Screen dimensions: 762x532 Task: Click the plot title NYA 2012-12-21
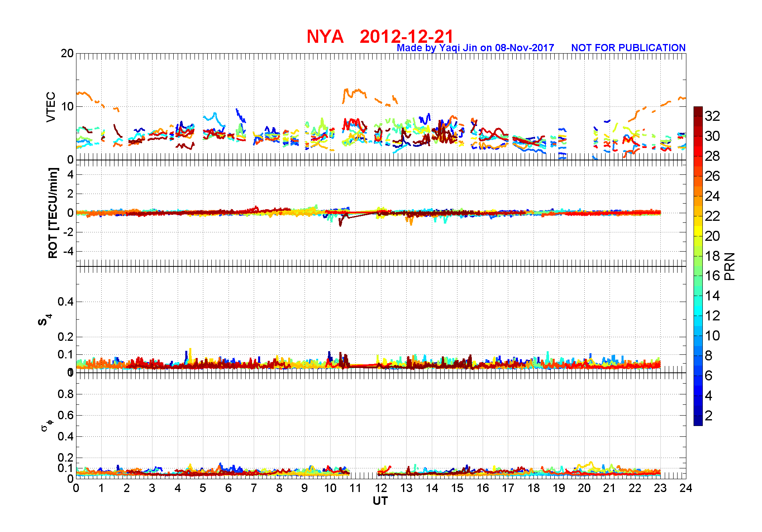coord(380,36)
